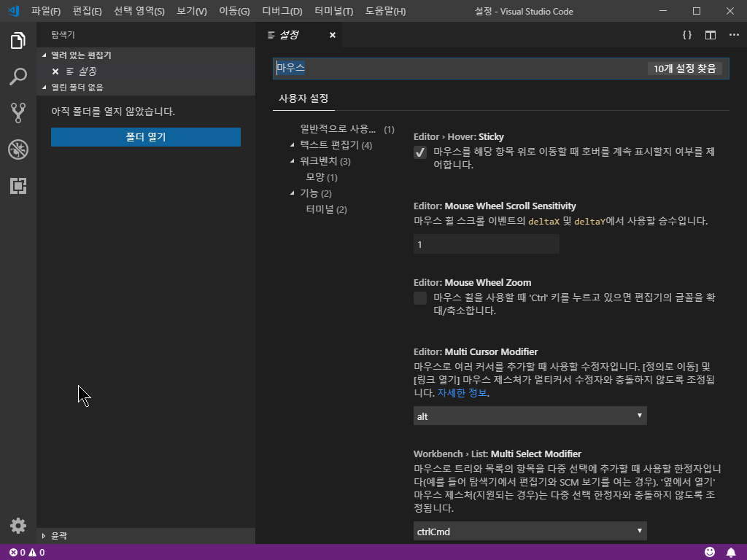Click 아직 폴더를 열지 않았습니다 message
Viewport: 747px width, 560px height.
[113, 112]
